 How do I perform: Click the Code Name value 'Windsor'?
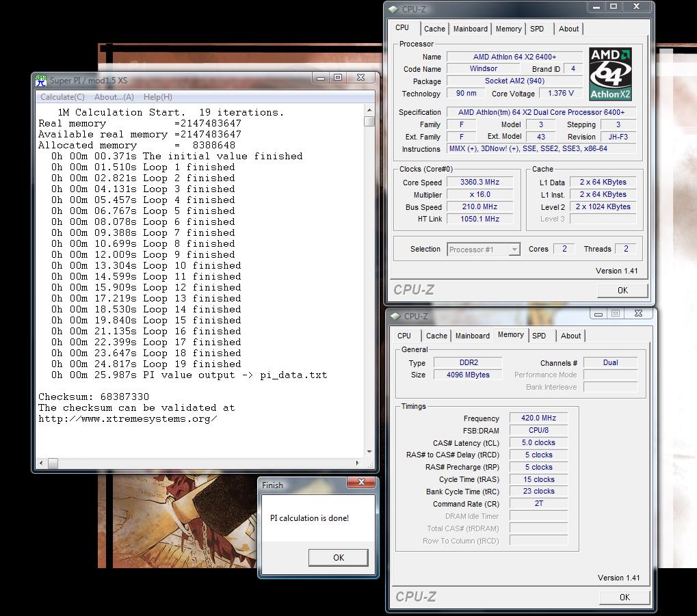tap(483, 69)
